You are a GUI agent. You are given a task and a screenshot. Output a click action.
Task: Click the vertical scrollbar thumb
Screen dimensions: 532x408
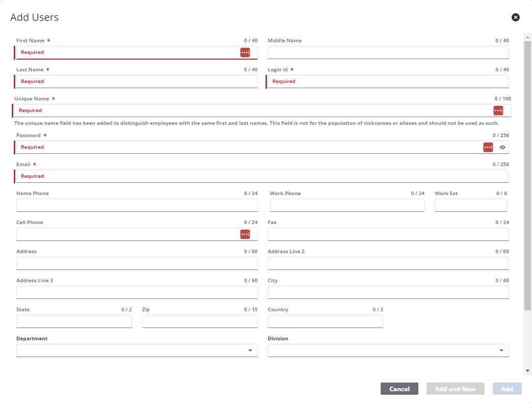(x=527, y=173)
